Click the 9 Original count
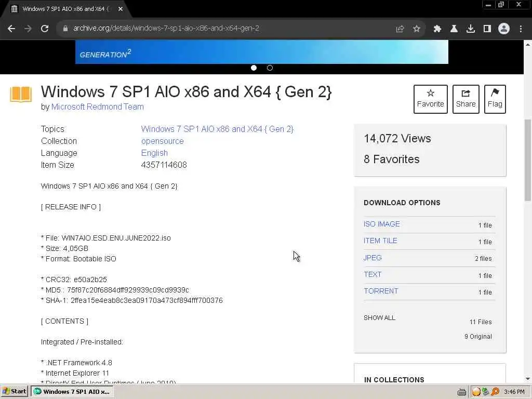 [478, 337]
